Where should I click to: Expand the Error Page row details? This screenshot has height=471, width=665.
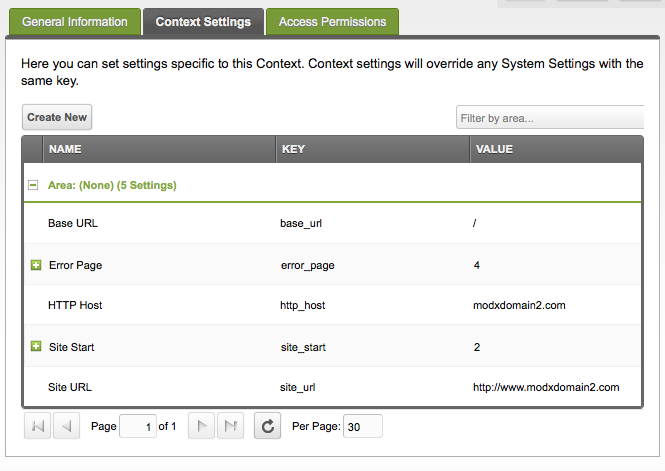(x=36, y=265)
